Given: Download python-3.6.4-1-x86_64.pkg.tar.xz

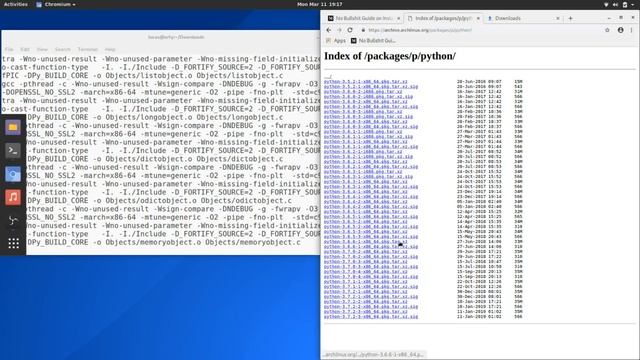Looking at the screenshot, I should coord(366,191).
